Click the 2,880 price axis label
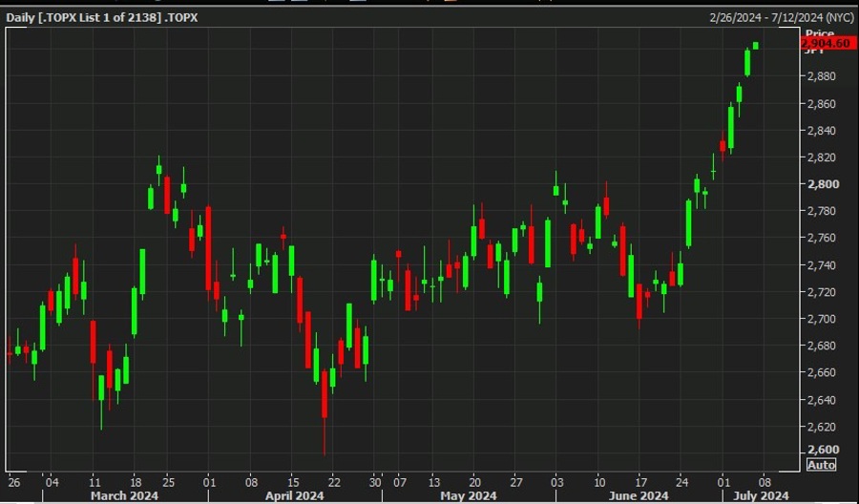The image size is (859, 504). [822, 76]
